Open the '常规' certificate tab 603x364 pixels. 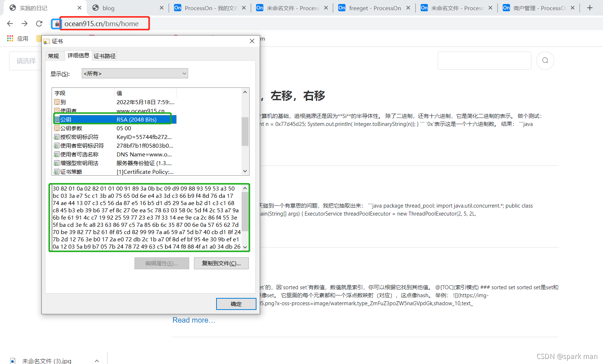click(x=53, y=56)
